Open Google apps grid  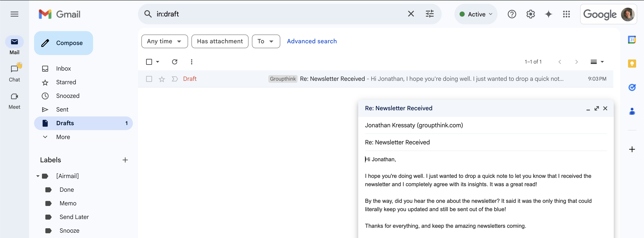(x=566, y=14)
